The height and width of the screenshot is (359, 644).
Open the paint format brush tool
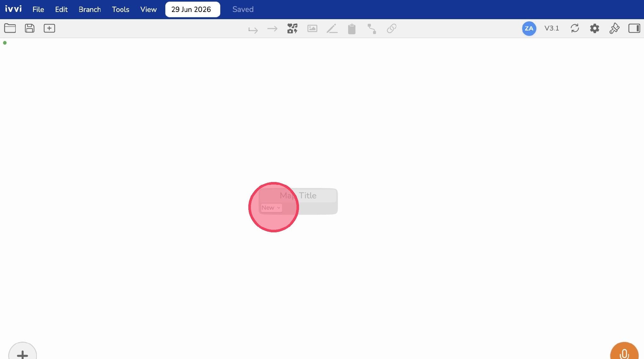[x=614, y=28]
